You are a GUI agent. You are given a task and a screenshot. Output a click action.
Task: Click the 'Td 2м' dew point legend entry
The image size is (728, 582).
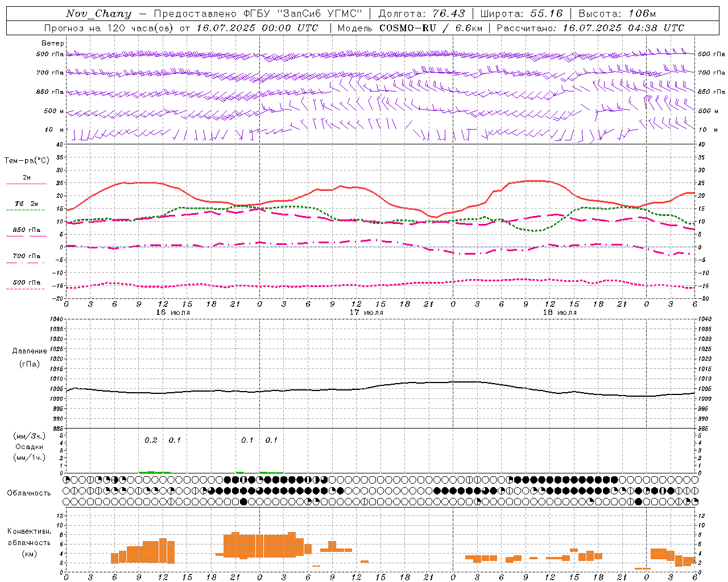(x=27, y=203)
